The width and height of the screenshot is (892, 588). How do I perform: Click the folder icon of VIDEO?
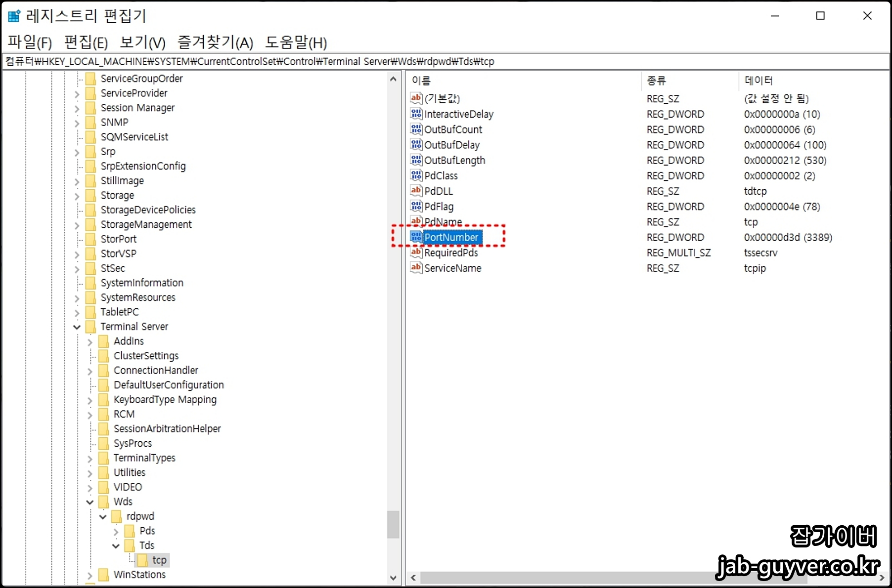tap(104, 487)
